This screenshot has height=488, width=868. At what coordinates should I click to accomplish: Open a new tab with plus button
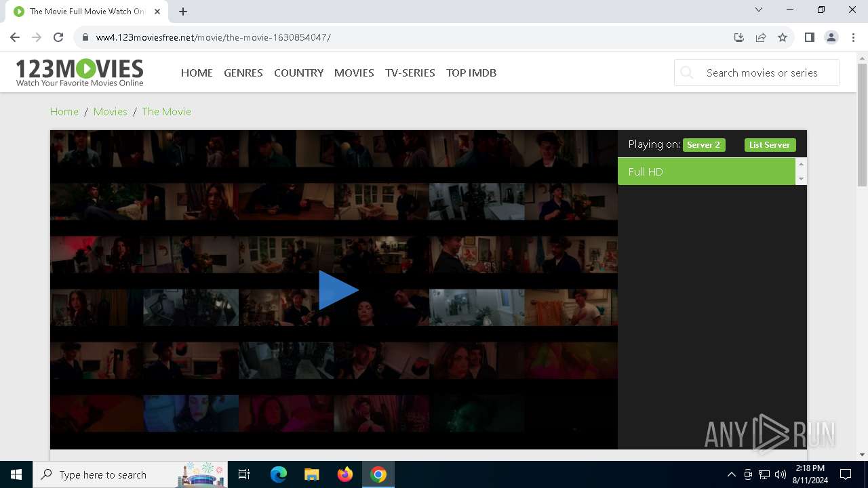click(183, 12)
